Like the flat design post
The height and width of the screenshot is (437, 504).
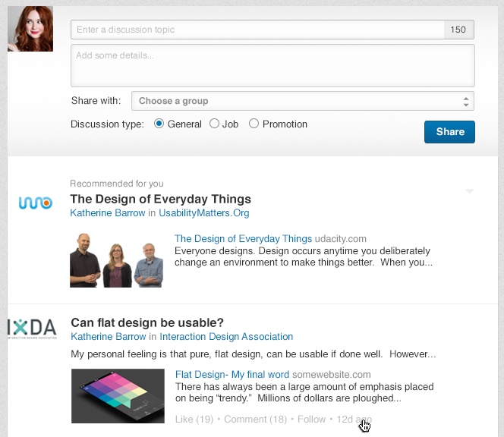(x=194, y=419)
